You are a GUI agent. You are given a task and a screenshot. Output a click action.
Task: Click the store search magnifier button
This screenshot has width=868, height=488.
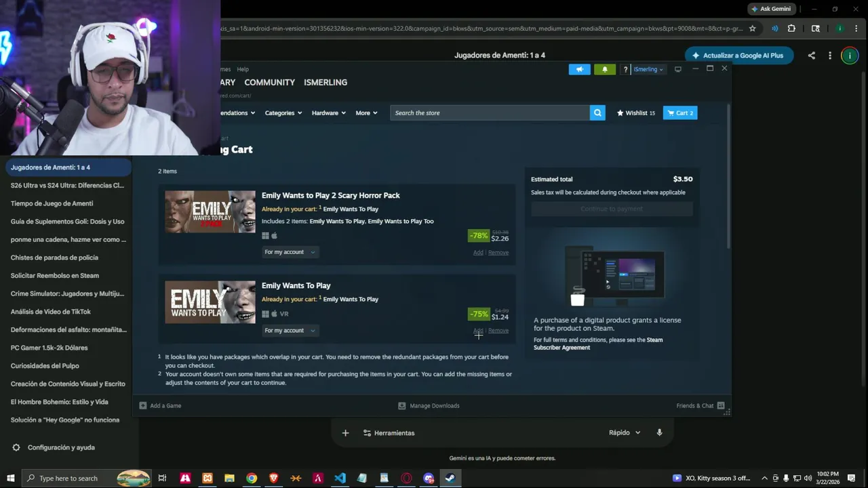597,113
